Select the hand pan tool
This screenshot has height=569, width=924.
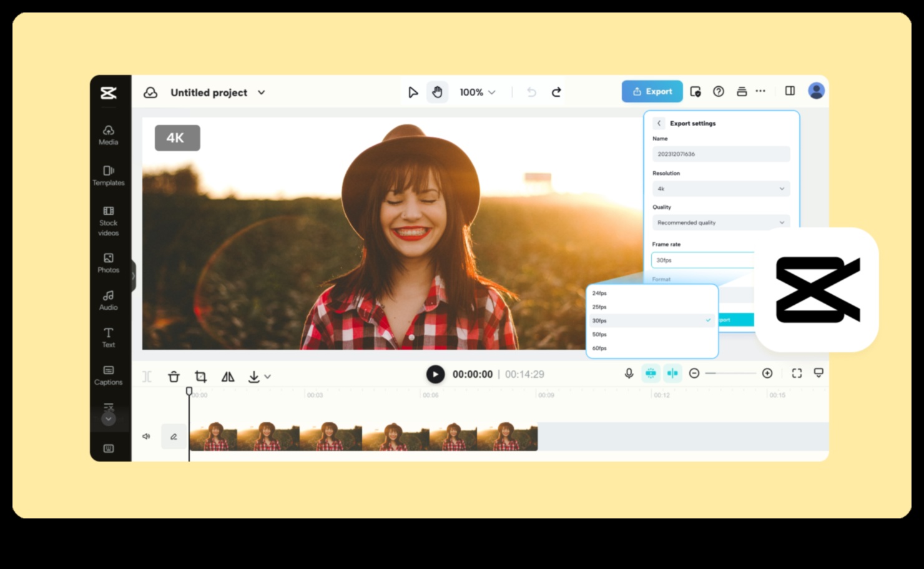tap(437, 92)
